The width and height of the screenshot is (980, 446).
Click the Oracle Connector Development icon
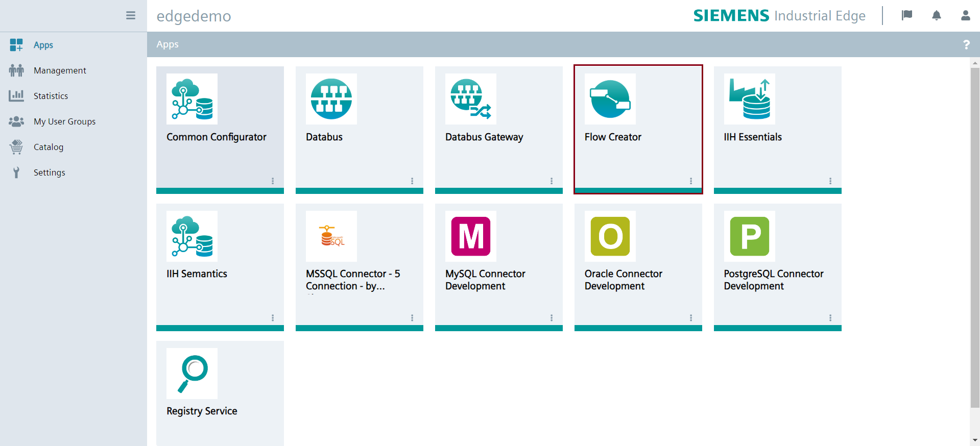[610, 236]
